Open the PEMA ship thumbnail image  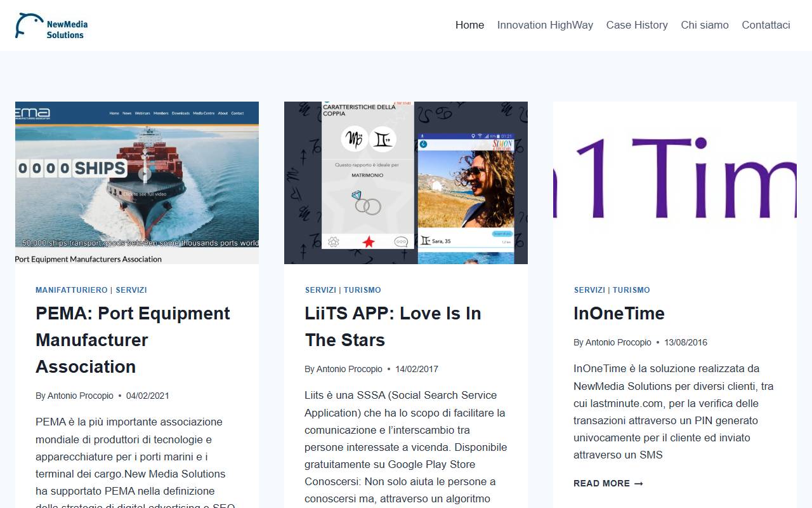coord(137,183)
